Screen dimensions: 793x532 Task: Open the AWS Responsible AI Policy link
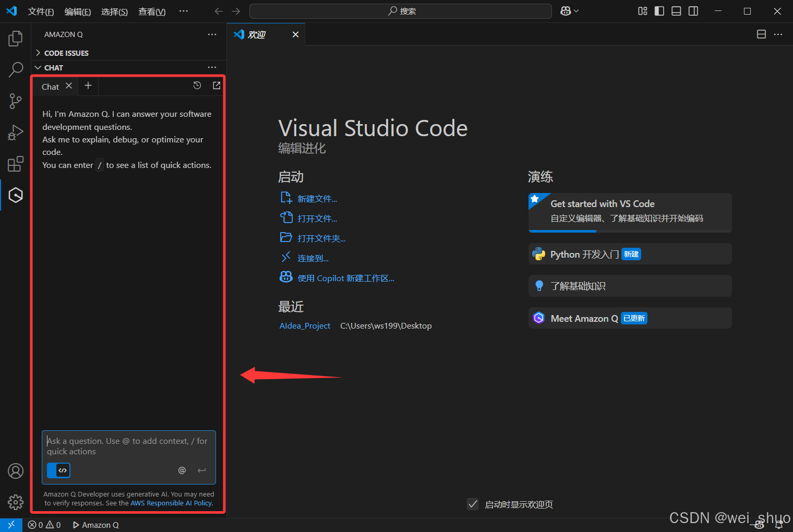[x=172, y=503]
